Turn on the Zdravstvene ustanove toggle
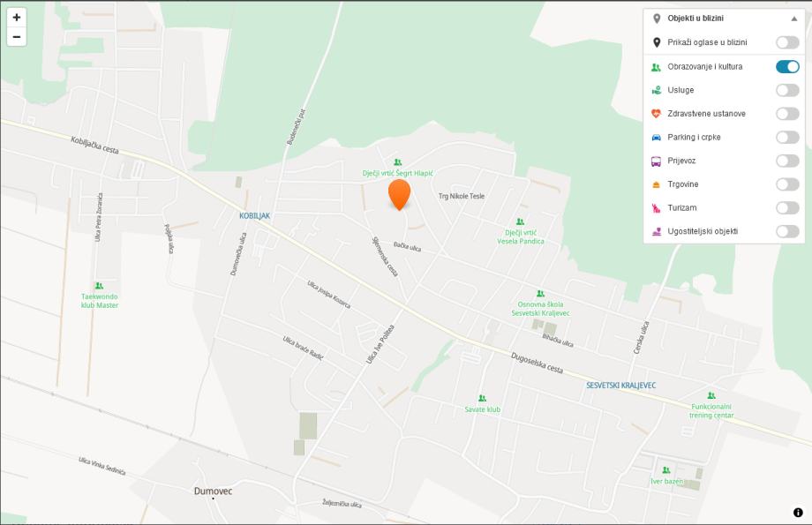 coord(787,114)
